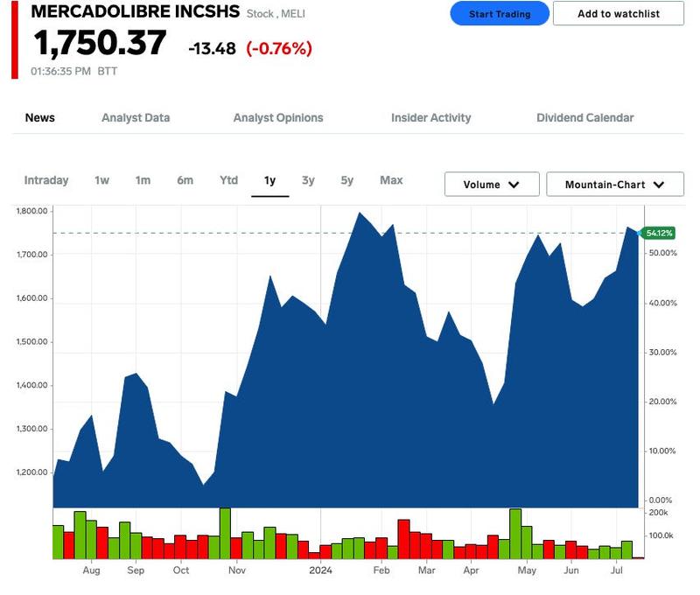
Task: Choose the 1m time range
Action: pyautogui.click(x=143, y=180)
